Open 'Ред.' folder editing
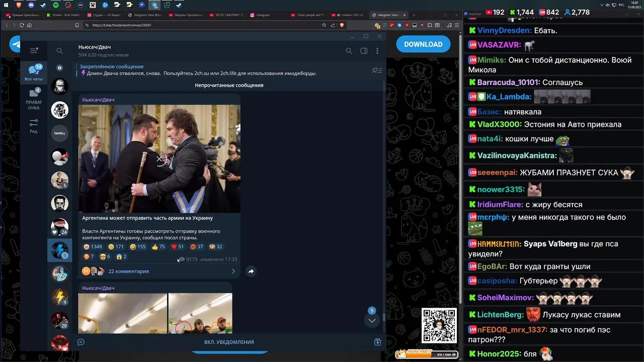Image resolution: width=644 pixels, height=362 pixels. tap(34, 126)
